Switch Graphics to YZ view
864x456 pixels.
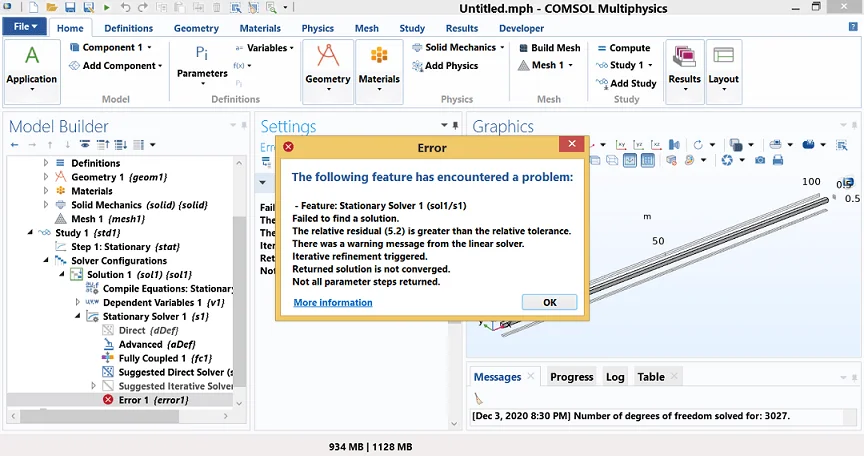click(x=639, y=145)
